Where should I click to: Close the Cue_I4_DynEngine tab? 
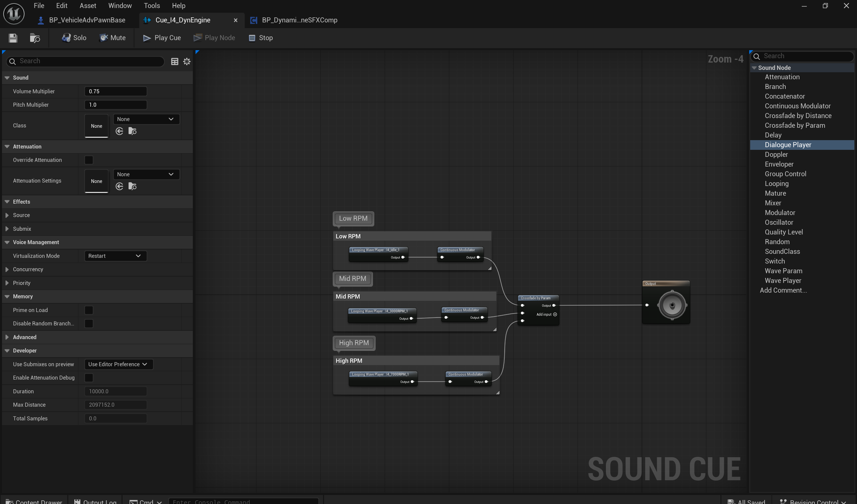(235, 20)
